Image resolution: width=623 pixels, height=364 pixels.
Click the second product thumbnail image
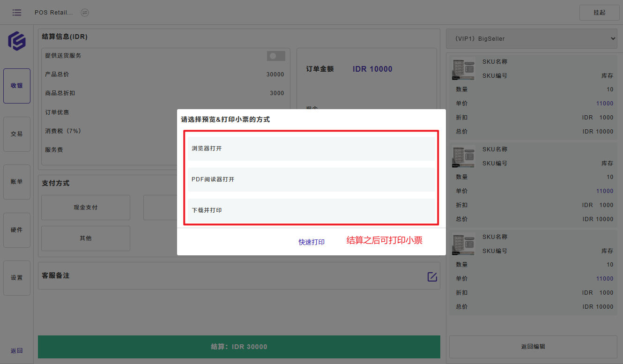(x=463, y=156)
